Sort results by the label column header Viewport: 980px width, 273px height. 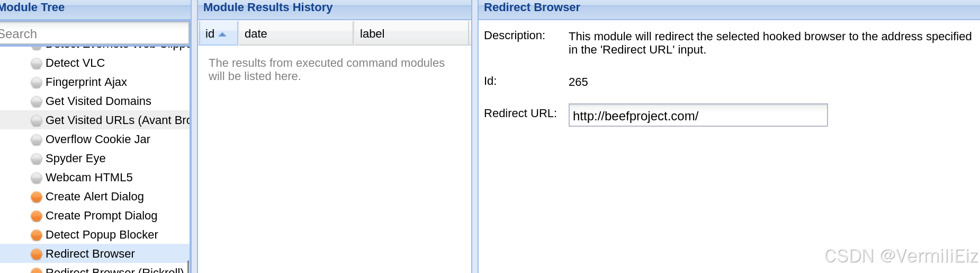[x=411, y=34]
